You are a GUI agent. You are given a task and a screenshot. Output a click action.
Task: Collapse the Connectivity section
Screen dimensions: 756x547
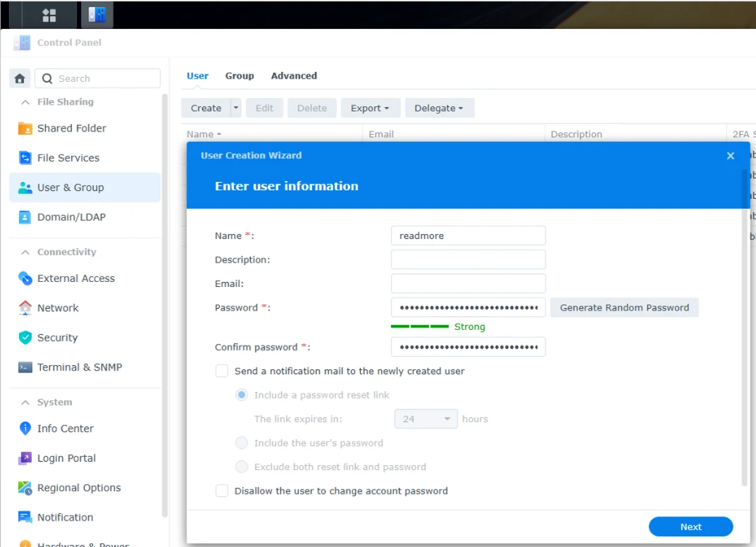point(25,252)
